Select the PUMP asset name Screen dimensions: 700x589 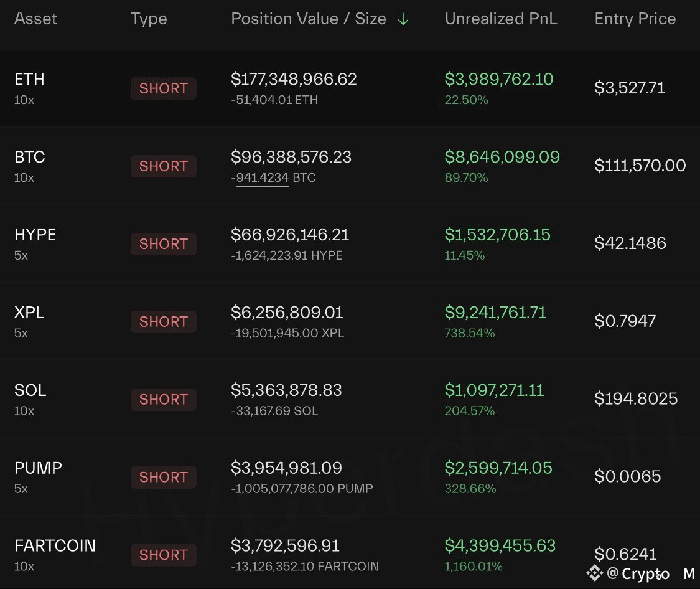click(38, 468)
